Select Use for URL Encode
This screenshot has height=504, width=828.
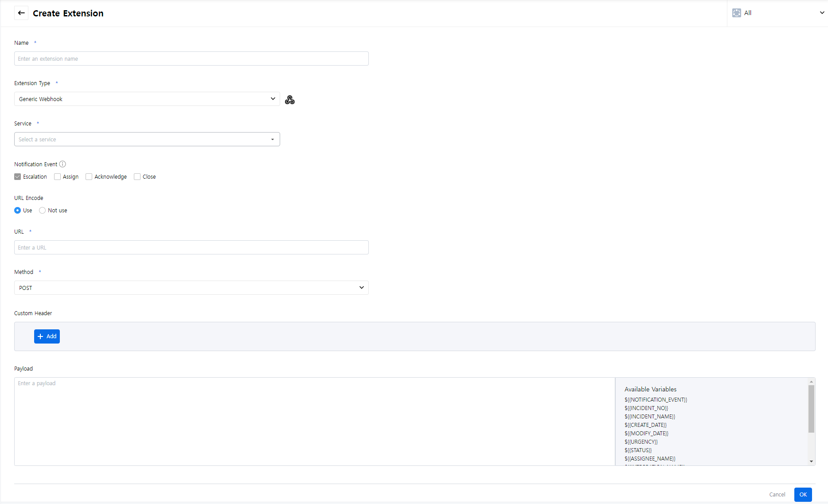(x=18, y=211)
